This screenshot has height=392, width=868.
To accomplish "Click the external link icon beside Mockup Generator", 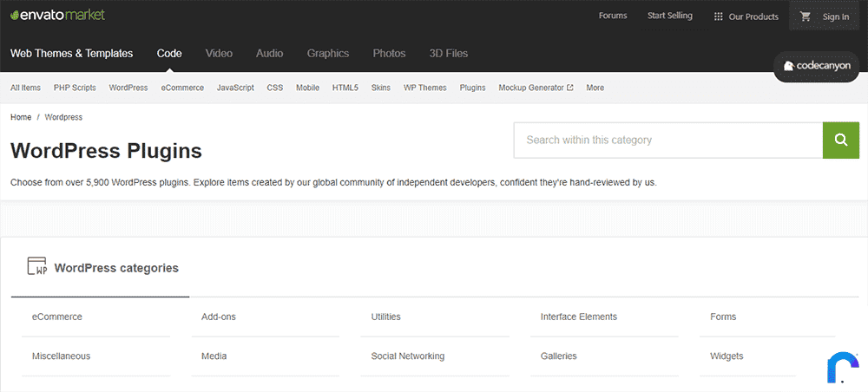I will [570, 88].
